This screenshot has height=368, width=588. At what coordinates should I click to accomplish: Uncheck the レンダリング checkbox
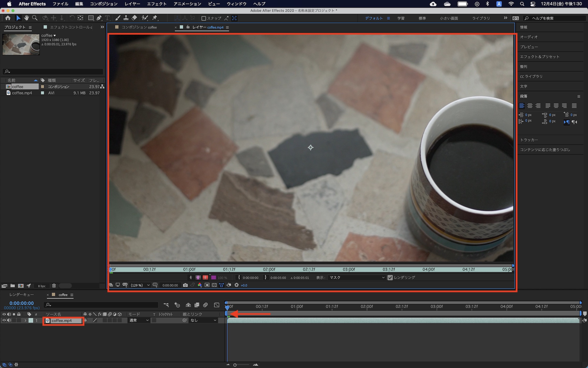pyautogui.click(x=390, y=277)
